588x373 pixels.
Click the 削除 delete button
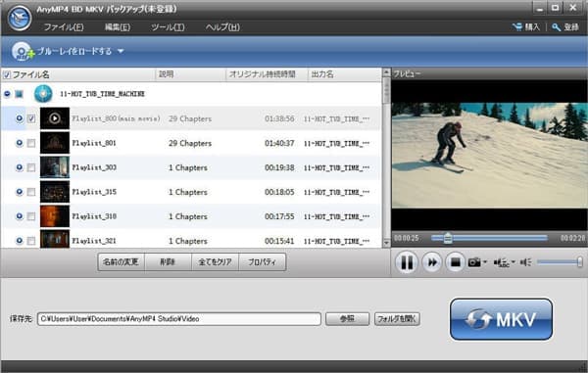168,261
